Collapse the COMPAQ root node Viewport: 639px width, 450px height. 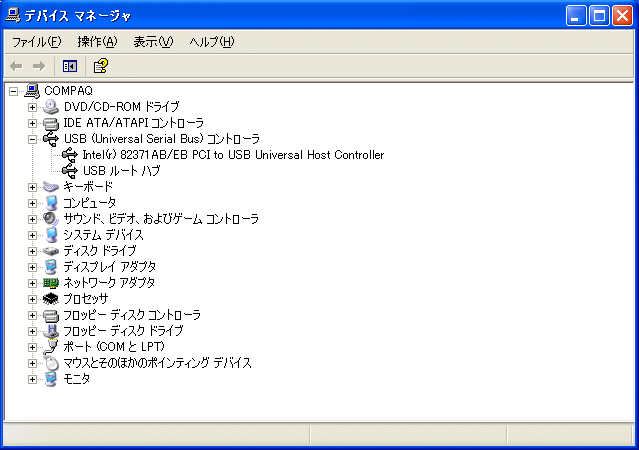(13, 91)
